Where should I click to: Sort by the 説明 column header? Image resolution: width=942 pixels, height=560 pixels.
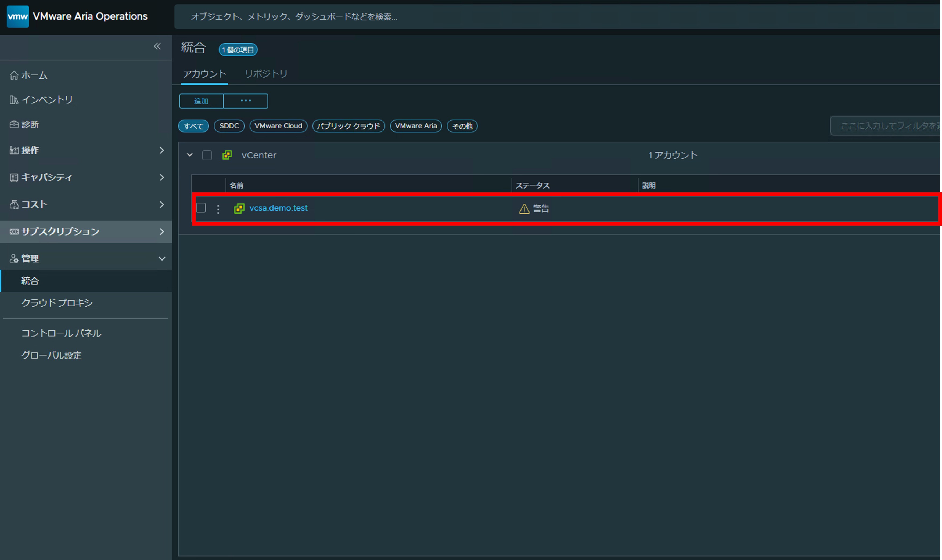649,185
